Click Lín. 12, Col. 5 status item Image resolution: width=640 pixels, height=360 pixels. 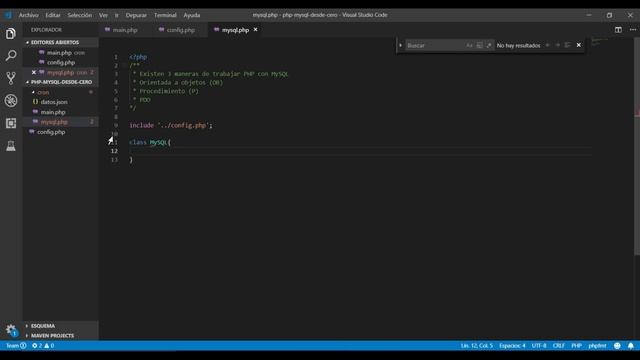(476, 346)
